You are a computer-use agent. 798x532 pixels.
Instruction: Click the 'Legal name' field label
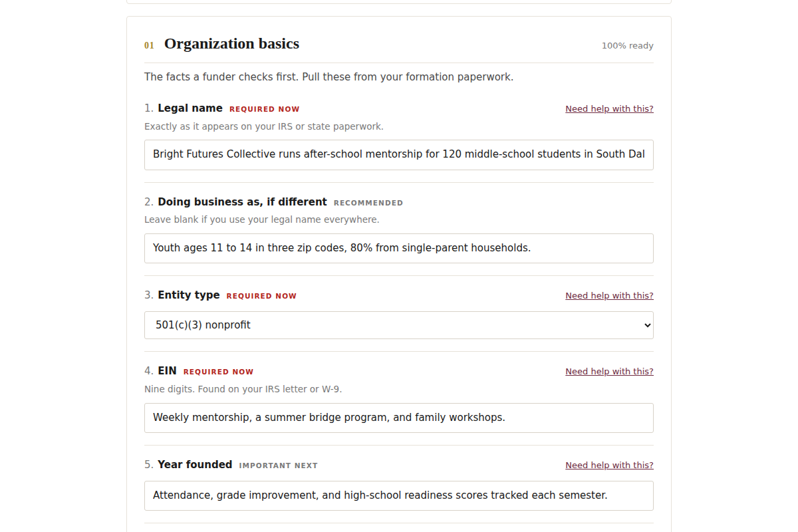tap(190, 108)
